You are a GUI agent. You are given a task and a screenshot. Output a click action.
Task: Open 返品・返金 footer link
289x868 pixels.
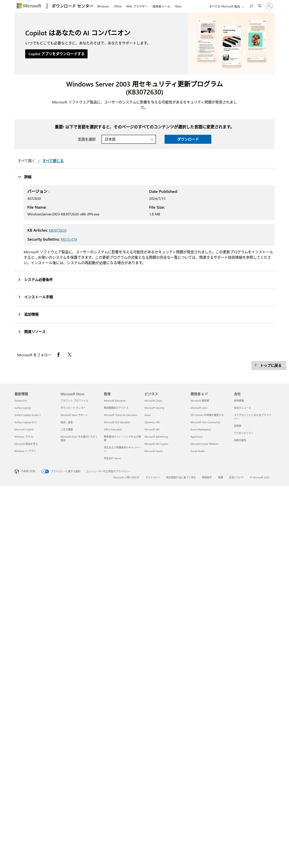tap(67, 422)
